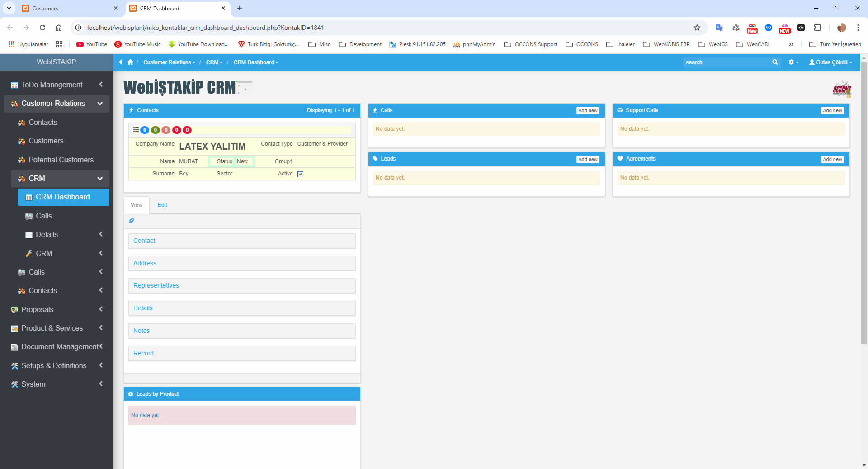Switch to the Customers browser tab
868x469 pixels.
click(70, 8)
